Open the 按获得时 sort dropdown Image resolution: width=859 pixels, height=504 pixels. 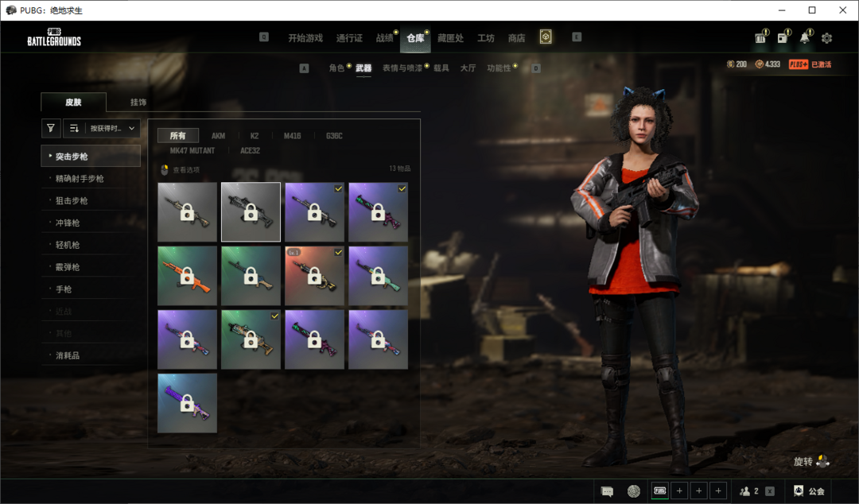pyautogui.click(x=113, y=128)
